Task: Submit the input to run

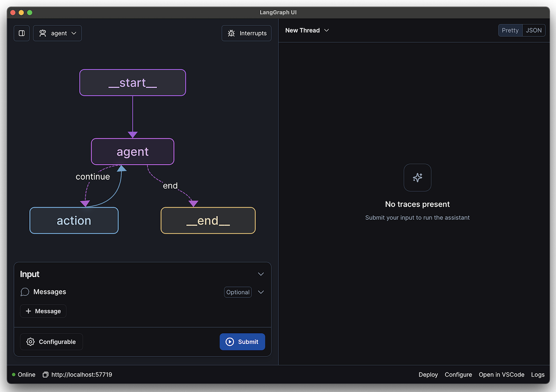Action: tap(242, 342)
